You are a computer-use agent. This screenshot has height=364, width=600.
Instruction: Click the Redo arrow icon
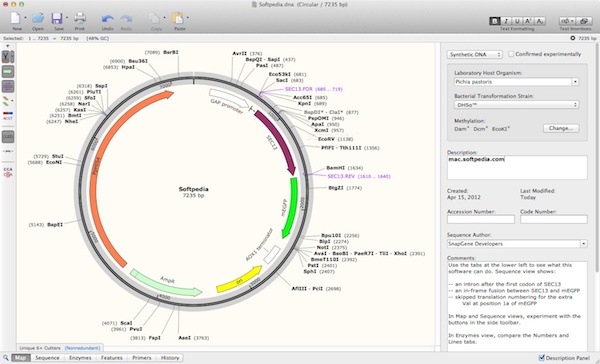126,18
